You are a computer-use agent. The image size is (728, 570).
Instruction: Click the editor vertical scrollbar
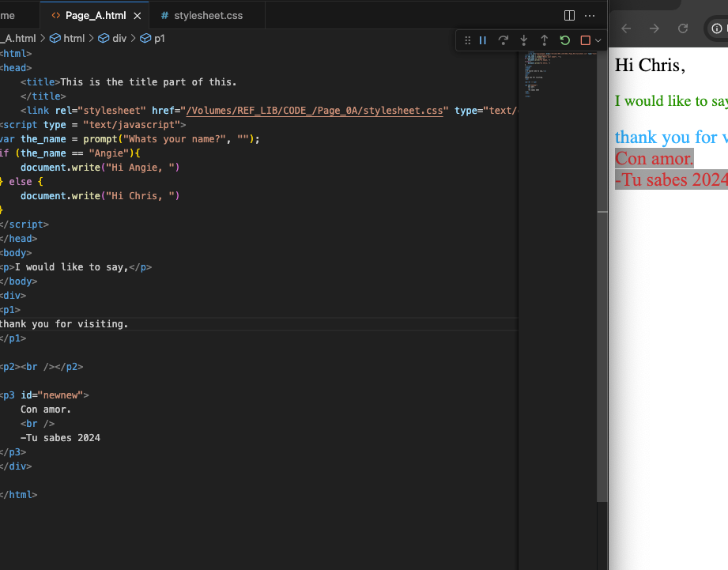[x=602, y=276]
